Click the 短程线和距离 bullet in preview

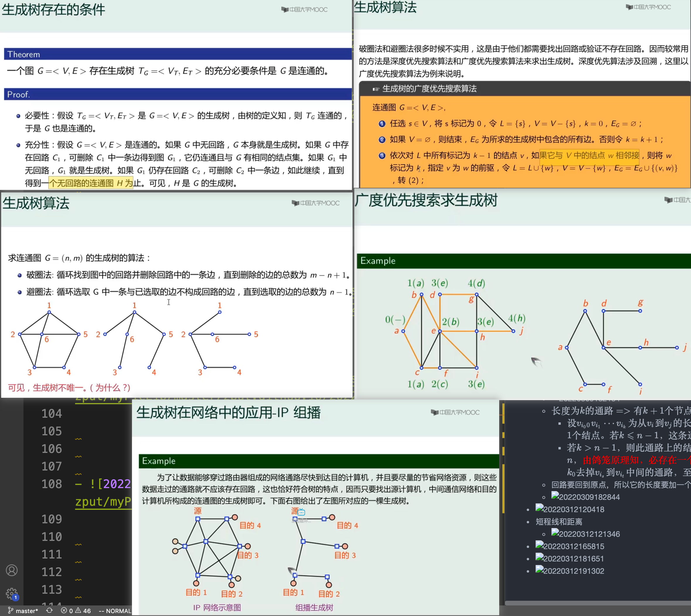click(x=559, y=522)
